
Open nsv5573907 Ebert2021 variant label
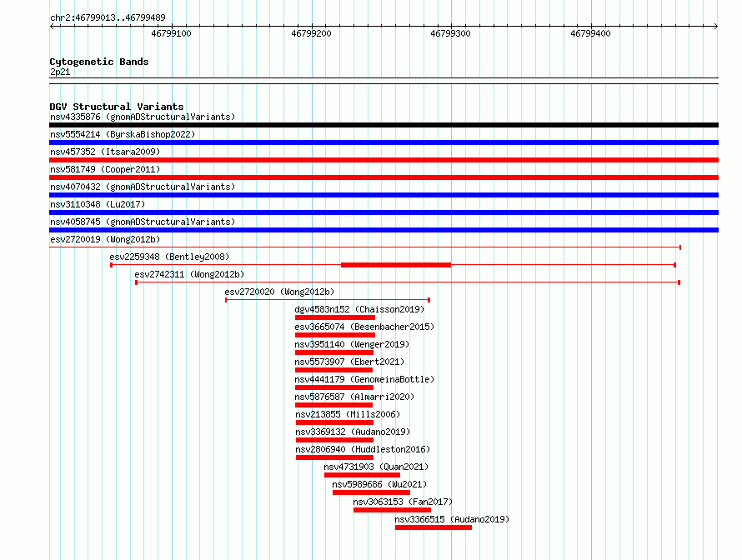pos(349,362)
